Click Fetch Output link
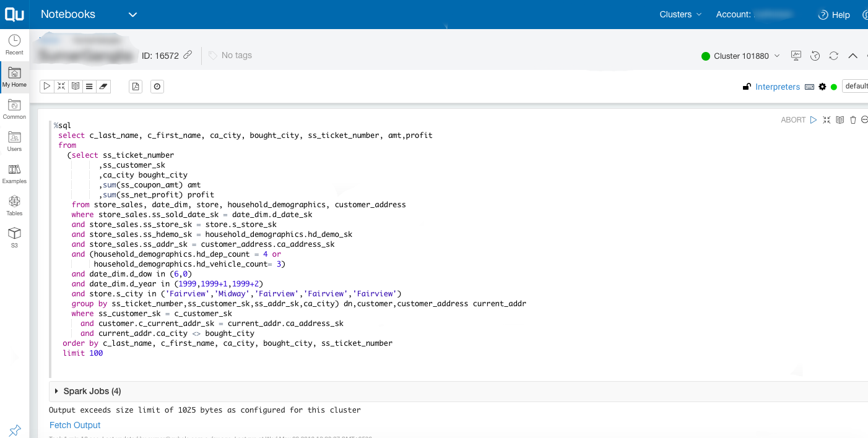 [75, 425]
